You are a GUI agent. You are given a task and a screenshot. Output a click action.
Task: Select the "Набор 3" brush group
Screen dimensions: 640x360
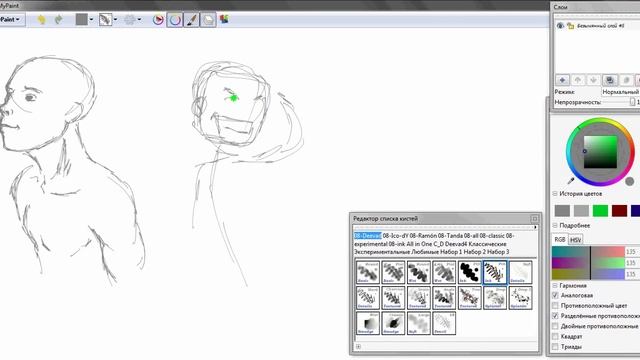[x=499, y=252]
